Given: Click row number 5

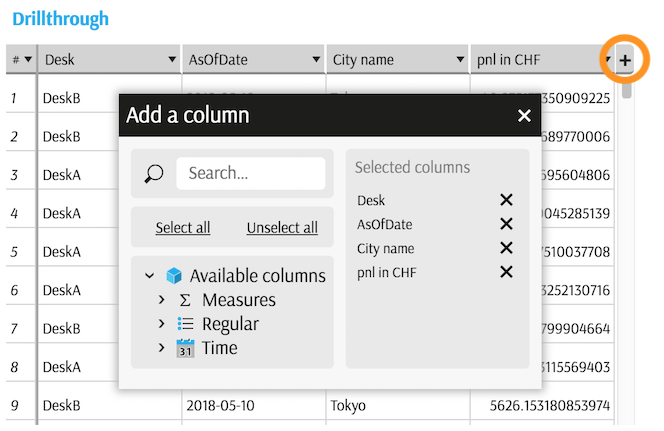Looking at the screenshot, I should point(14,252).
